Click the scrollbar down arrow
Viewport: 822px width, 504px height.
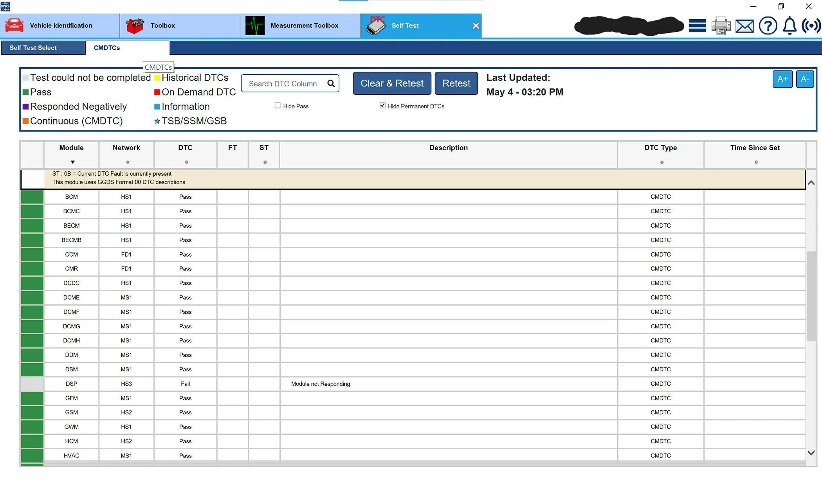click(811, 453)
